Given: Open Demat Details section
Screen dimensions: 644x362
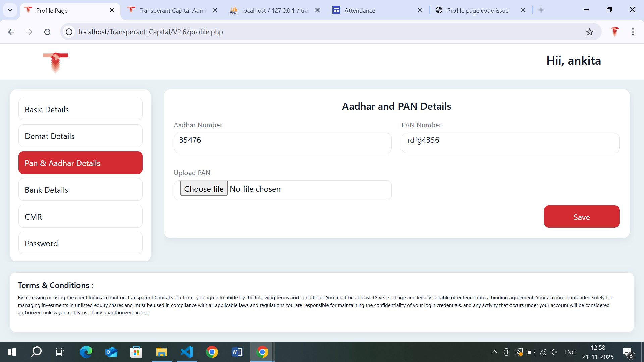Looking at the screenshot, I should coord(80,136).
